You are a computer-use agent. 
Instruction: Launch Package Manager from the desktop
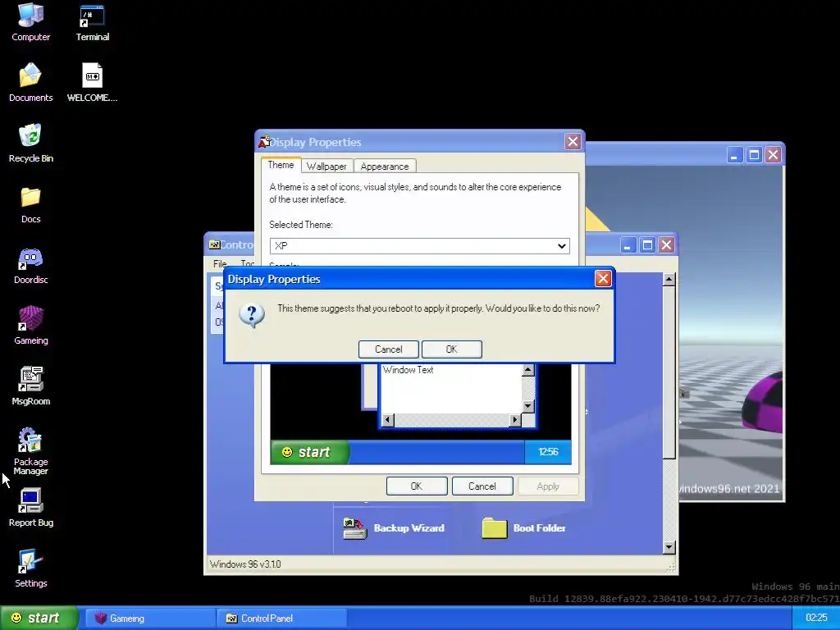(x=30, y=450)
